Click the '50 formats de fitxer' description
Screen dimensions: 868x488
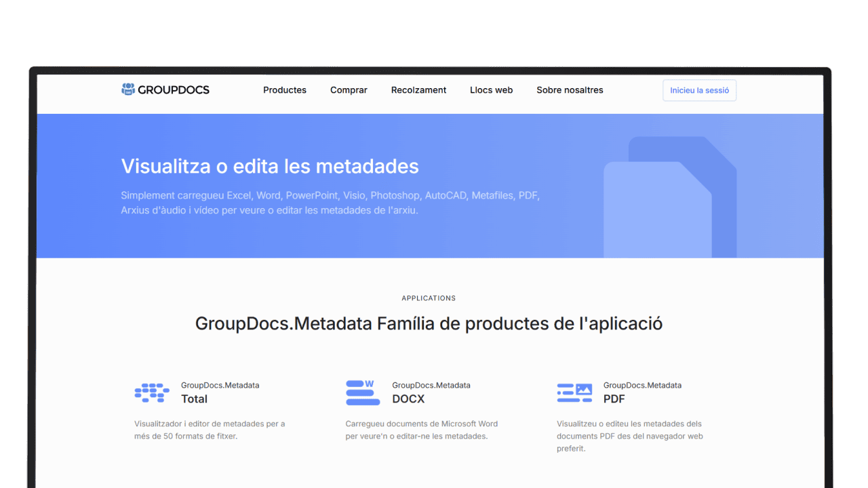point(210,430)
